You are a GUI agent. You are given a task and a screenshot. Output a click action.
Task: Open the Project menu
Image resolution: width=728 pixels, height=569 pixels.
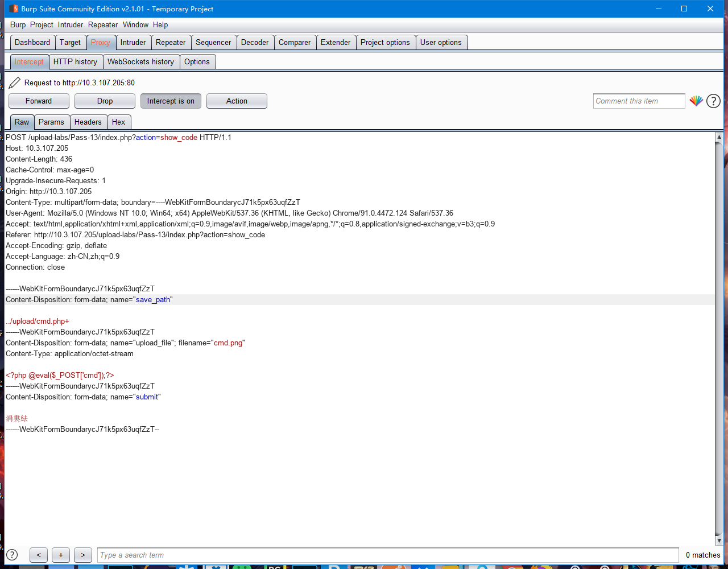42,24
